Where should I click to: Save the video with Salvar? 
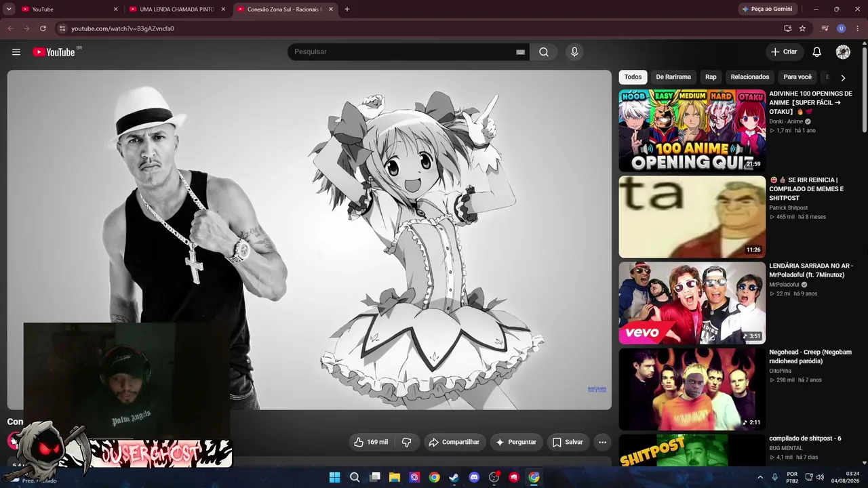point(568,442)
